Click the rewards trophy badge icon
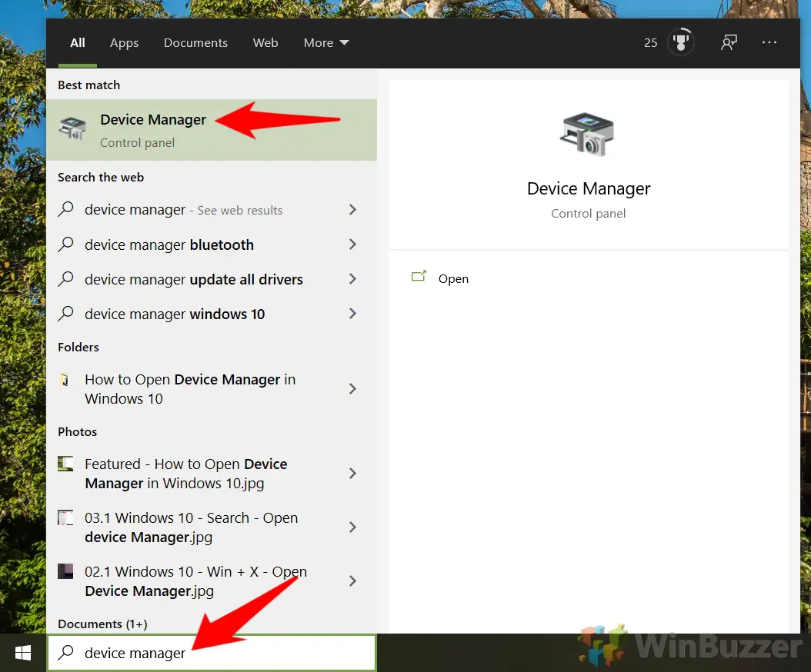This screenshot has width=811, height=672. pos(681,42)
